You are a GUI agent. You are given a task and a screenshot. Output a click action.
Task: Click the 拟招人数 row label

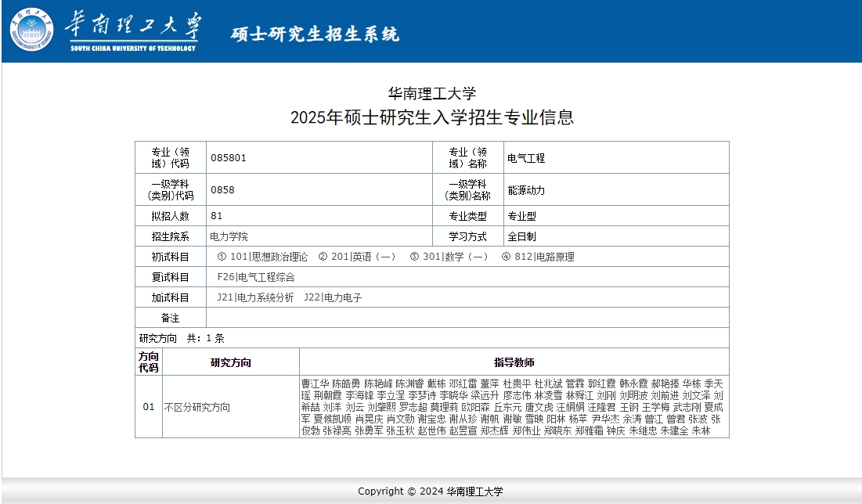click(x=170, y=216)
